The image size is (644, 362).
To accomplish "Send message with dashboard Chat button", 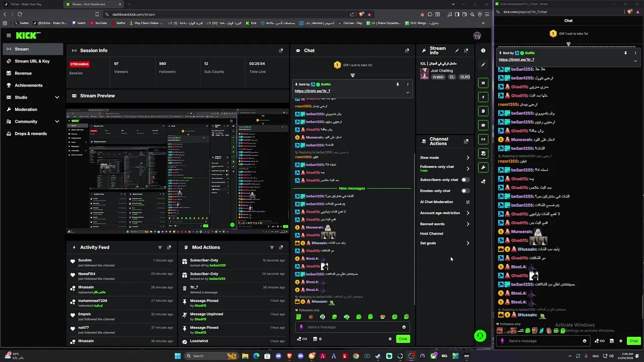I will pos(403,339).
